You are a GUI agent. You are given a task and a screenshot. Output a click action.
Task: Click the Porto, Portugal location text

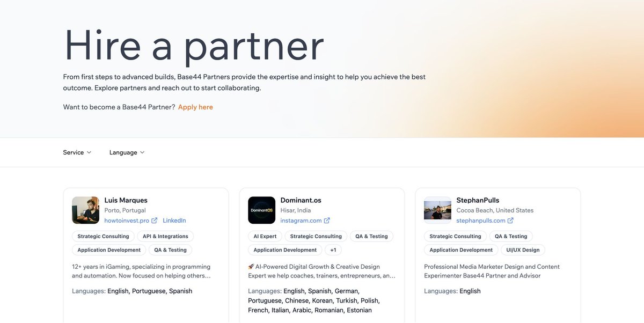coord(125,210)
